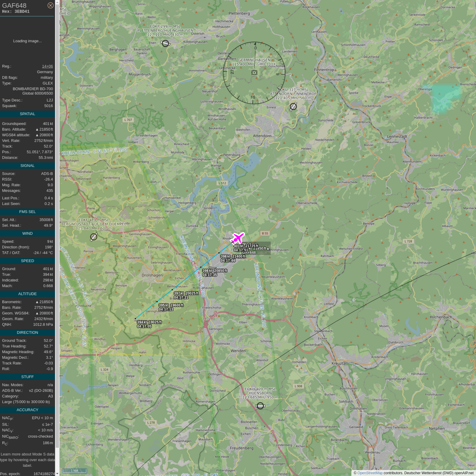Select the EDKP Plettenberg-Hueinghausen airfield symbol
Screen dimensions: 476x476
click(165, 43)
